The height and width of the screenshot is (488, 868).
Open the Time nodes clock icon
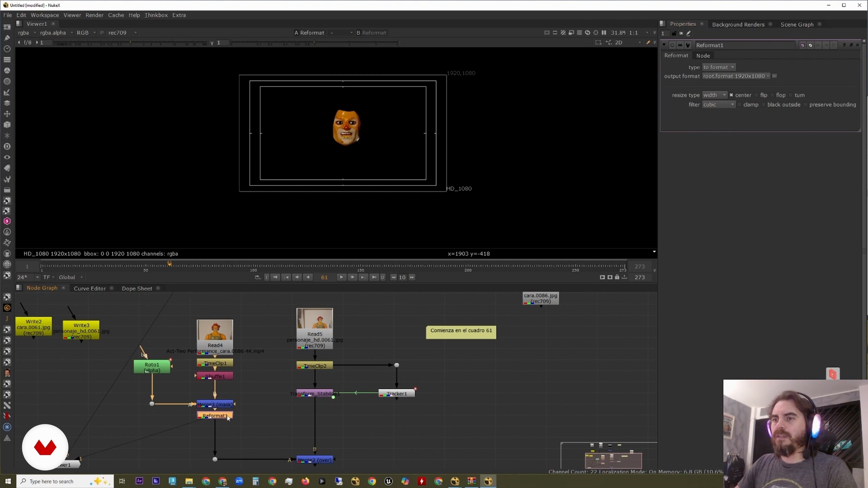click(x=7, y=49)
